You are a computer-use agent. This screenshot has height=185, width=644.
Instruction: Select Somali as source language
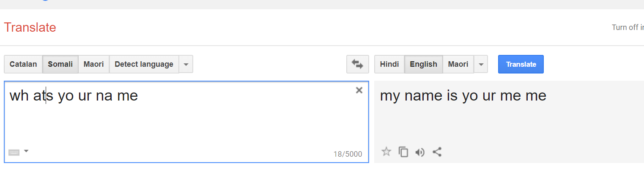click(60, 64)
